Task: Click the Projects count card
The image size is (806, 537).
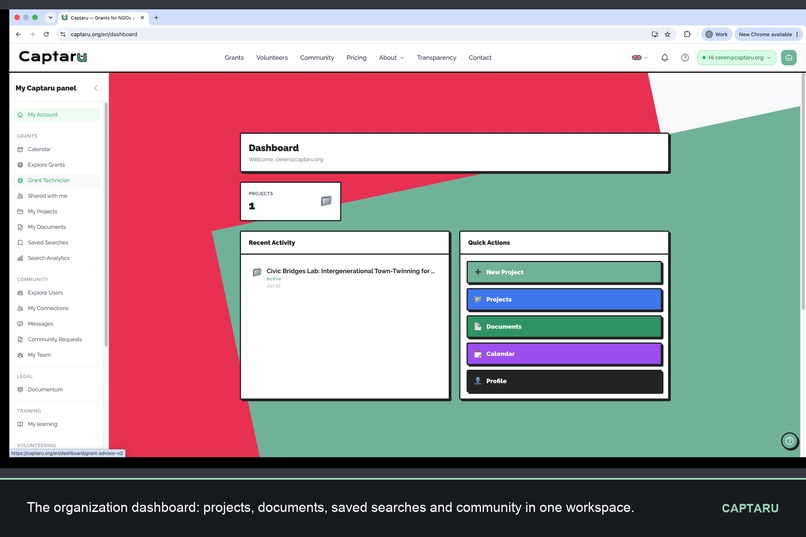Action: tap(290, 201)
